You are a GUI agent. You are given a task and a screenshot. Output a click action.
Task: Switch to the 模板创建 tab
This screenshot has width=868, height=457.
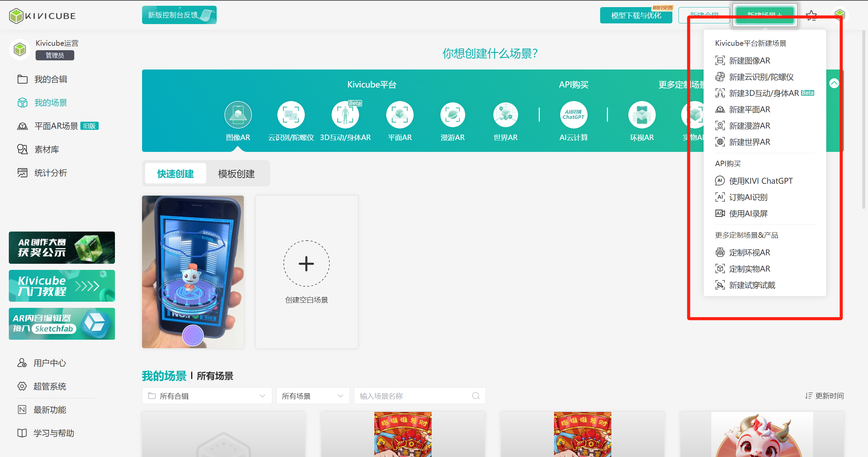click(236, 174)
